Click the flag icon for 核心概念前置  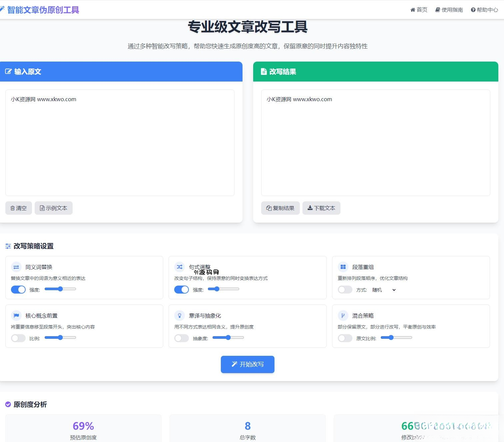[x=16, y=316]
